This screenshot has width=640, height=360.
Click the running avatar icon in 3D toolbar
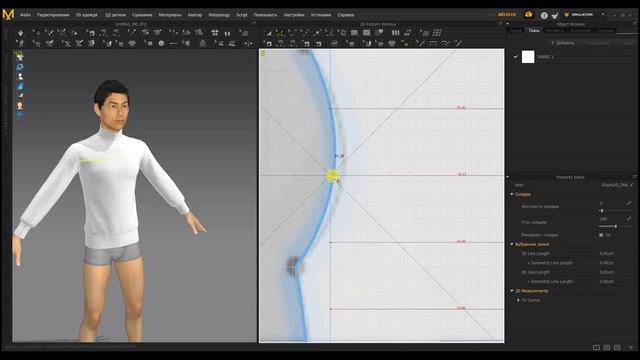point(21,43)
